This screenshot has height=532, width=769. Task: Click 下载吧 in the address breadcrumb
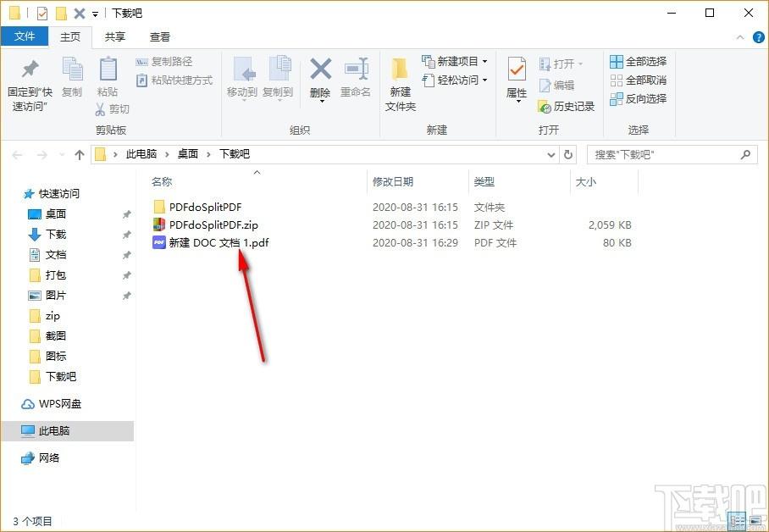pos(235,154)
